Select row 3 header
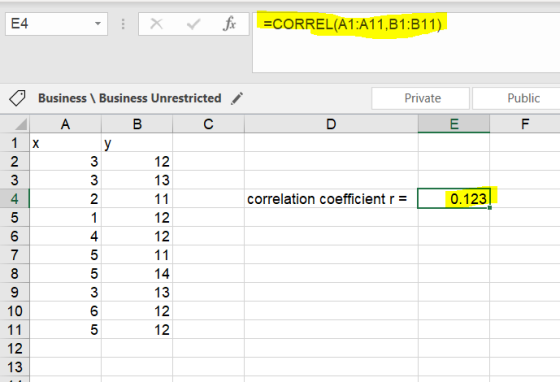The image size is (560, 382). click(x=14, y=180)
